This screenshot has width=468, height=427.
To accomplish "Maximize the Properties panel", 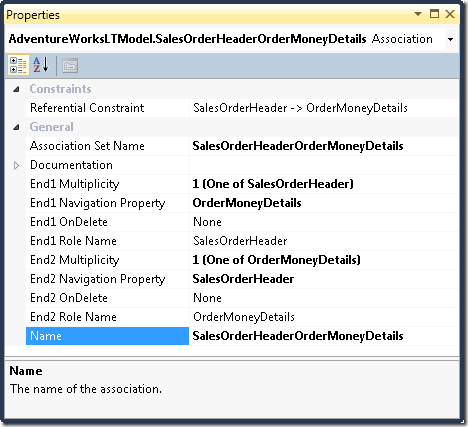I will click(x=434, y=14).
